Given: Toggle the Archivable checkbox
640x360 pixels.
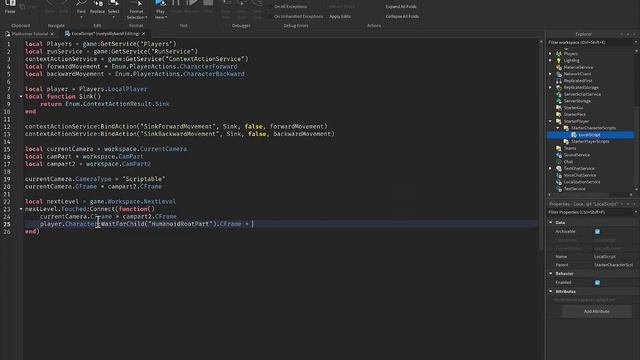Looking at the screenshot, I should (597, 231).
